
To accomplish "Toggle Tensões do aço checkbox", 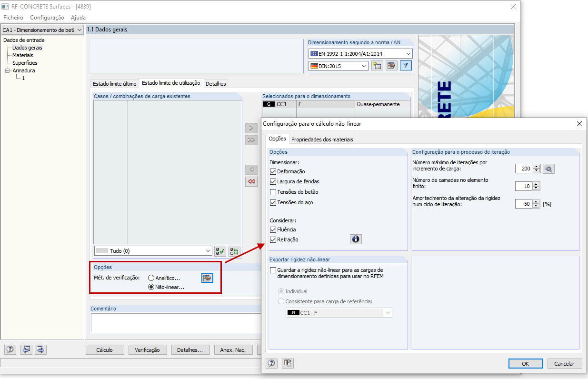I will coord(273,202).
